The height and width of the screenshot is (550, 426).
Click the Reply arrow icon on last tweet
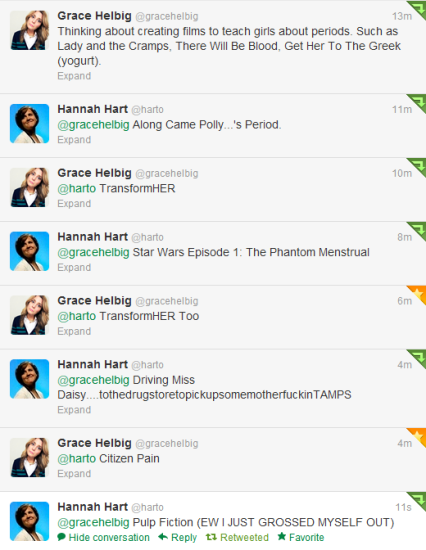coord(163,537)
